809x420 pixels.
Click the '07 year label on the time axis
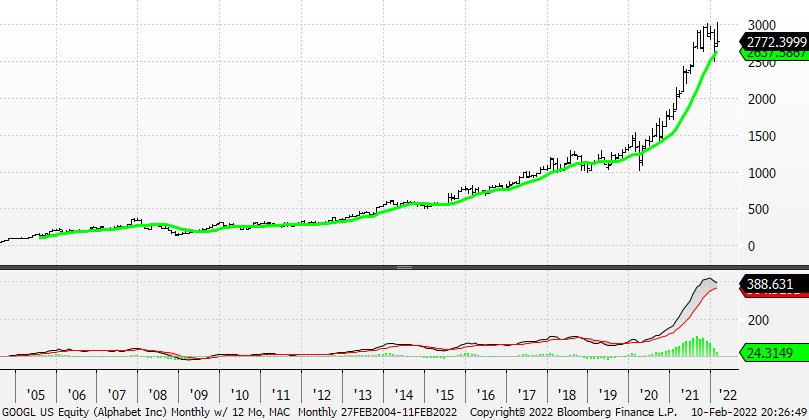(x=117, y=395)
